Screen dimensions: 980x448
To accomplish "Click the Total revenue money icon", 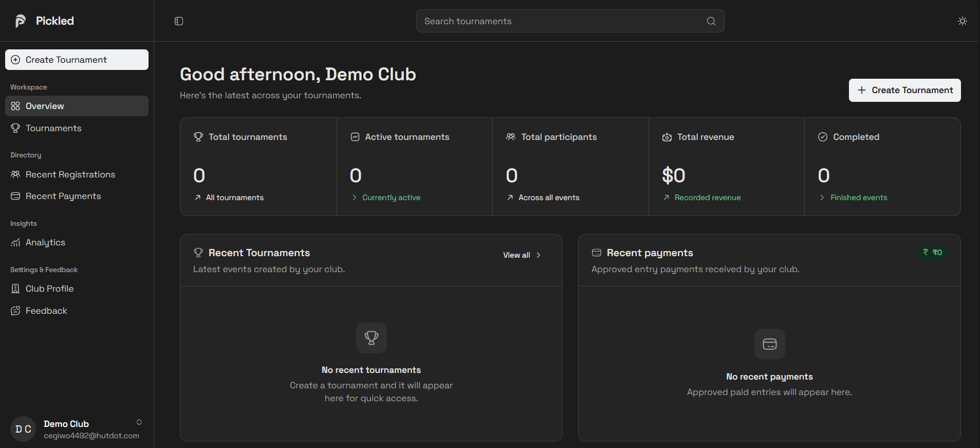I will pos(667,137).
